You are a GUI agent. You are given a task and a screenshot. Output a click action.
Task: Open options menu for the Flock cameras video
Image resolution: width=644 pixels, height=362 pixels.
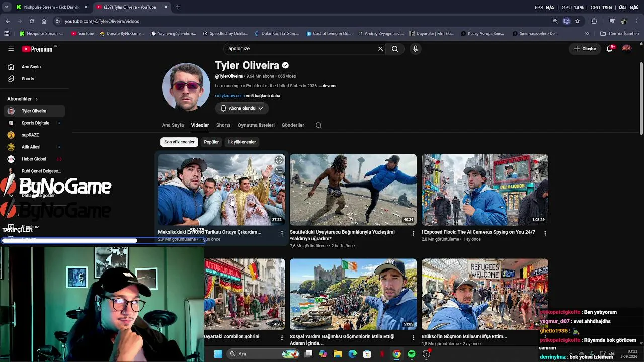tap(545, 233)
